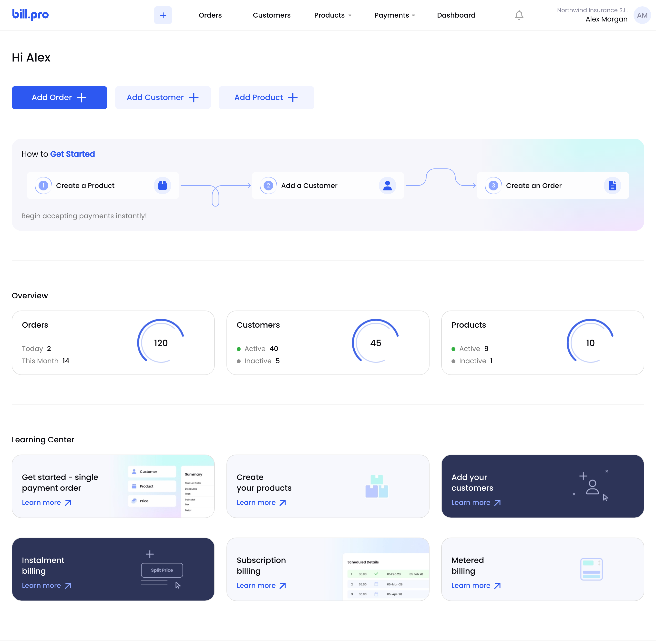Click the Get Started heading link

[72, 154]
